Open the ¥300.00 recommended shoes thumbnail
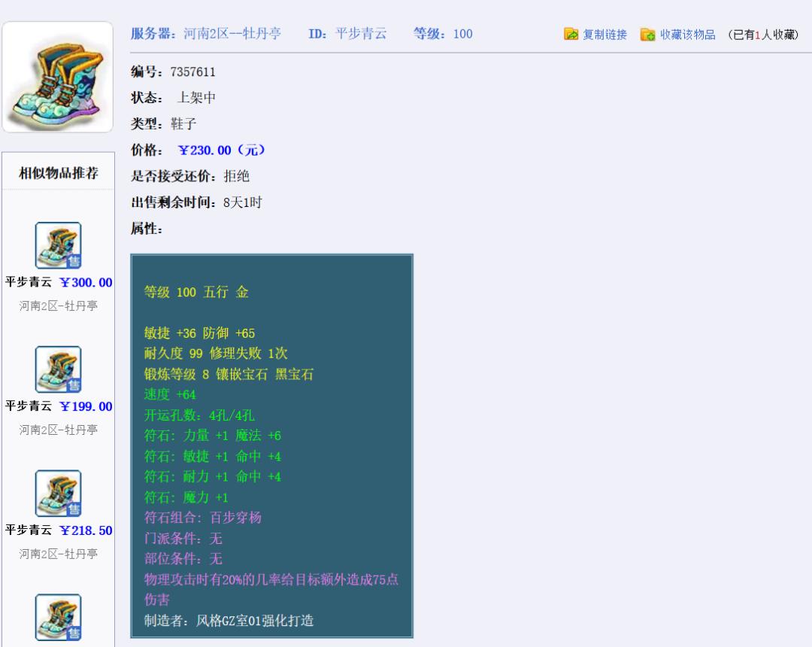 (x=58, y=245)
